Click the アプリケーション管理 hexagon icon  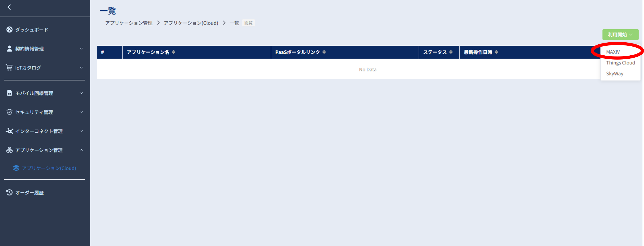(9, 150)
